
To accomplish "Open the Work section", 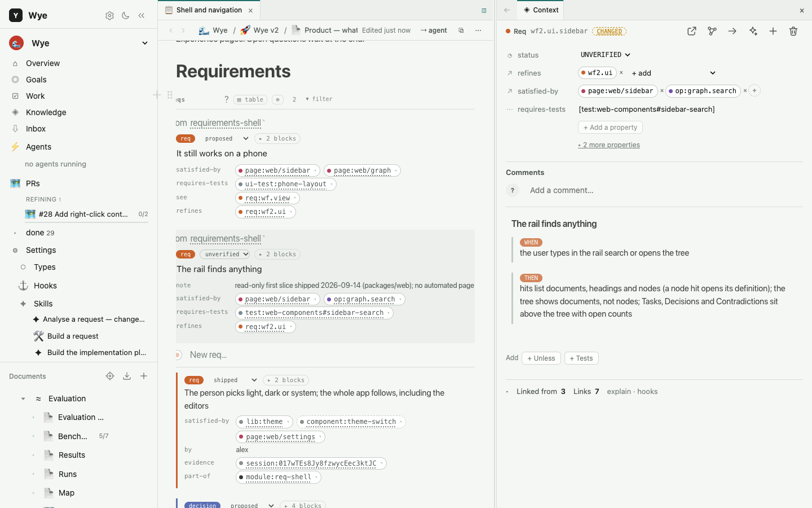I will coord(35,96).
